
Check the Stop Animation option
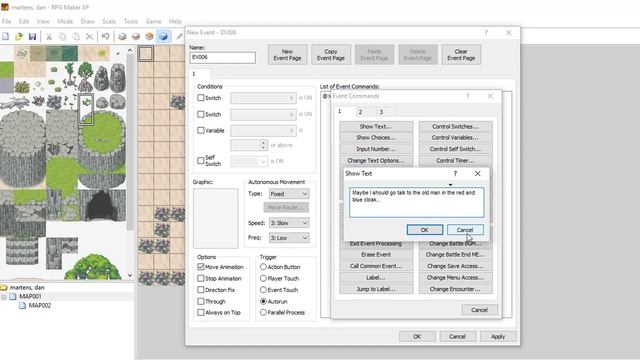(200, 278)
